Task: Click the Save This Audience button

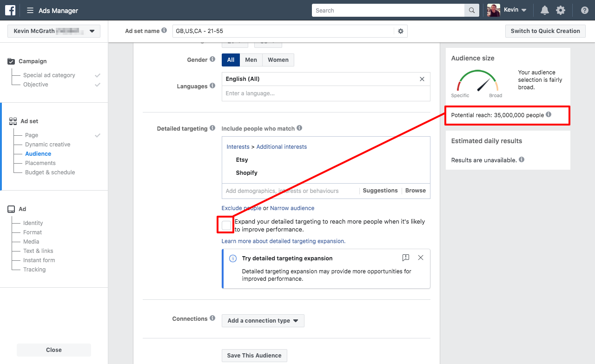Action: pyautogui.click(x=254, y=356)
